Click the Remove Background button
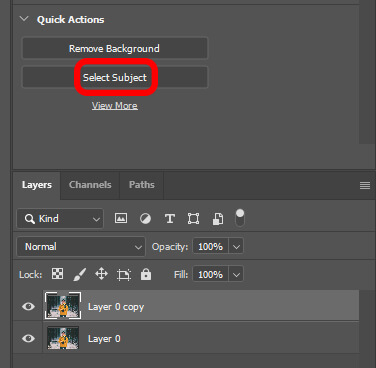This screenshot has width=376, height=368. pos(115,48)
